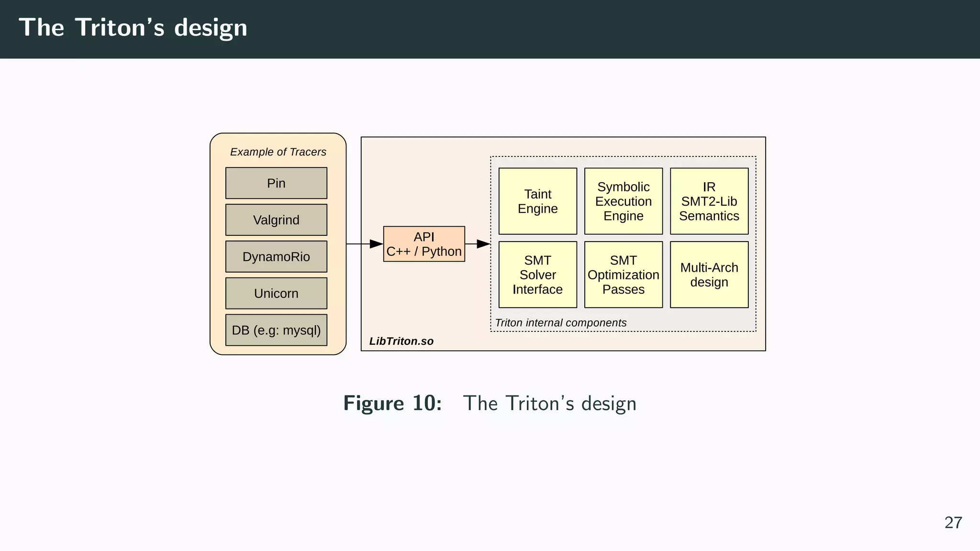
Task: Click the page number 27
Action: point(953,523)
